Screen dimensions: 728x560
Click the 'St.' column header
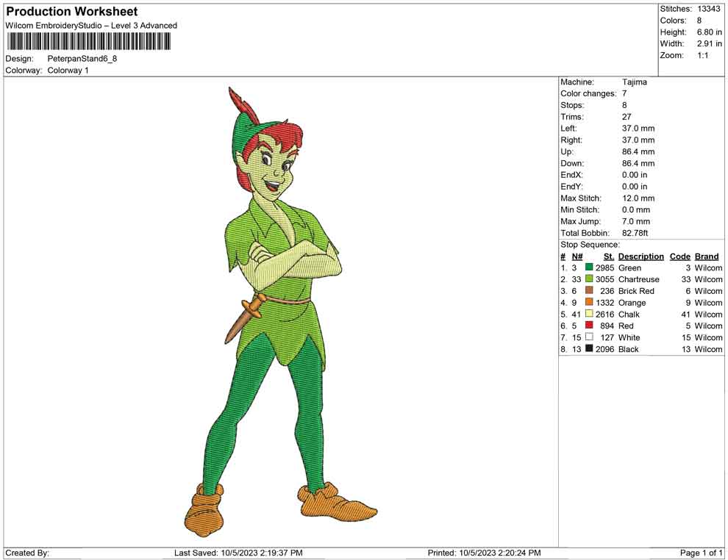(x=609, y=256)
